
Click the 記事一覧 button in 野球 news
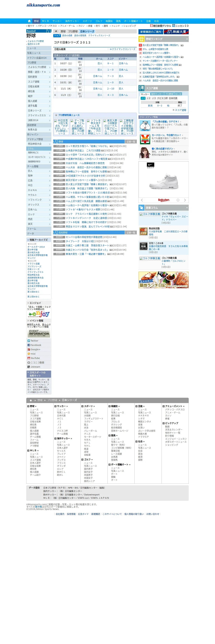(x=131, y=142)
